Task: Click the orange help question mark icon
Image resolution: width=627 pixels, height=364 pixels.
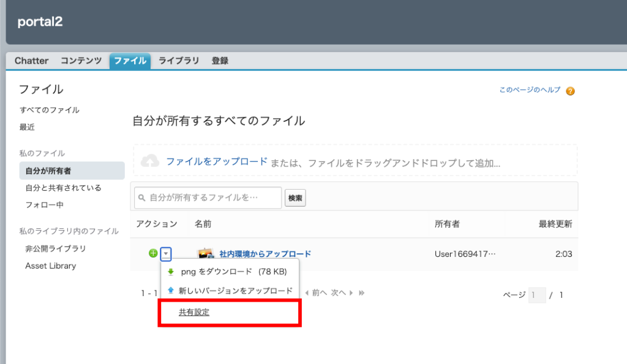Action: 570,91
